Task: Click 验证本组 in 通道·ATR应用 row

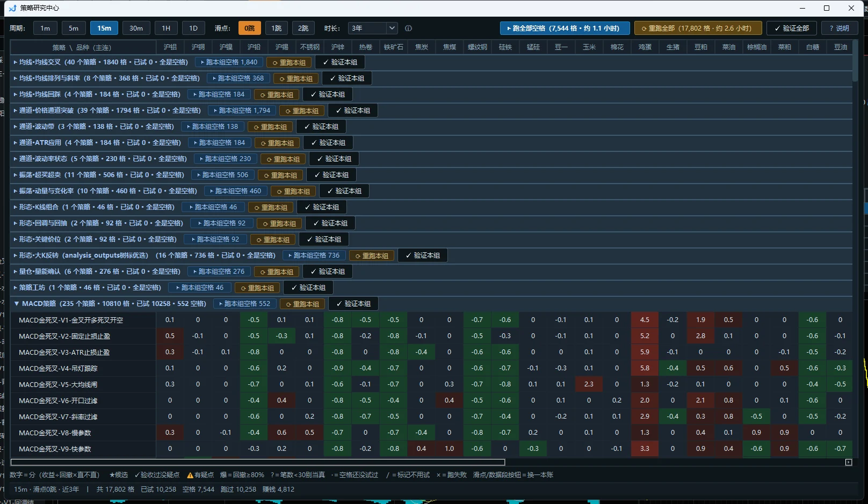Action: (x=328, y=143)
